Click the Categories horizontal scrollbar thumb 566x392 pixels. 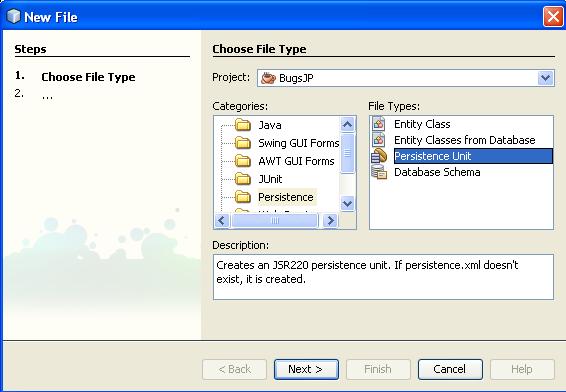tap(275, 220)
